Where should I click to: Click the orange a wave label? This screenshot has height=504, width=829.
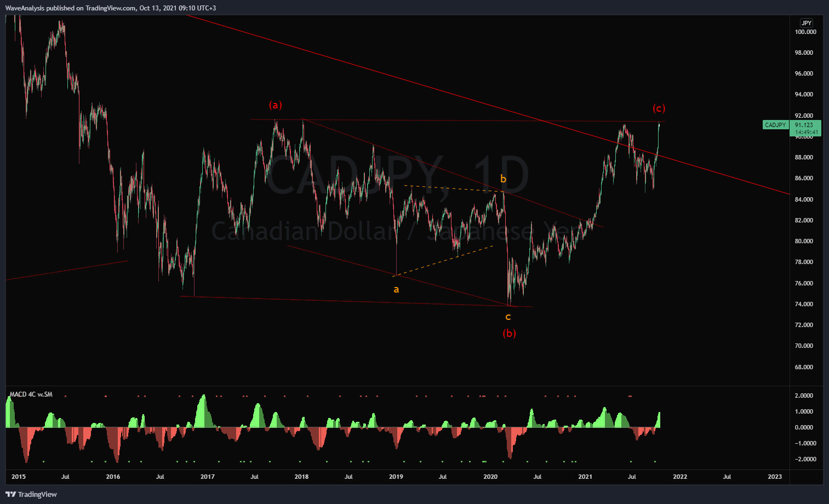(x=396, y=289)
